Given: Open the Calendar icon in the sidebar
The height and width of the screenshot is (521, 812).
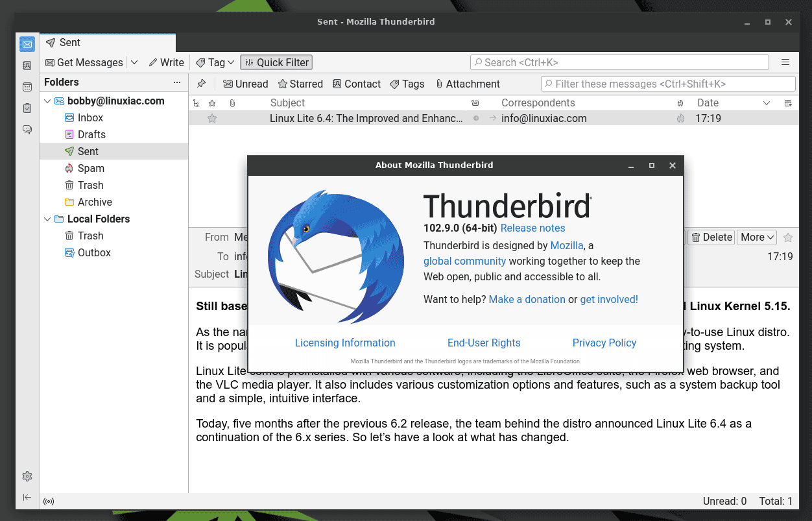Looking at the screenshot, I should [x=27, y=86].
